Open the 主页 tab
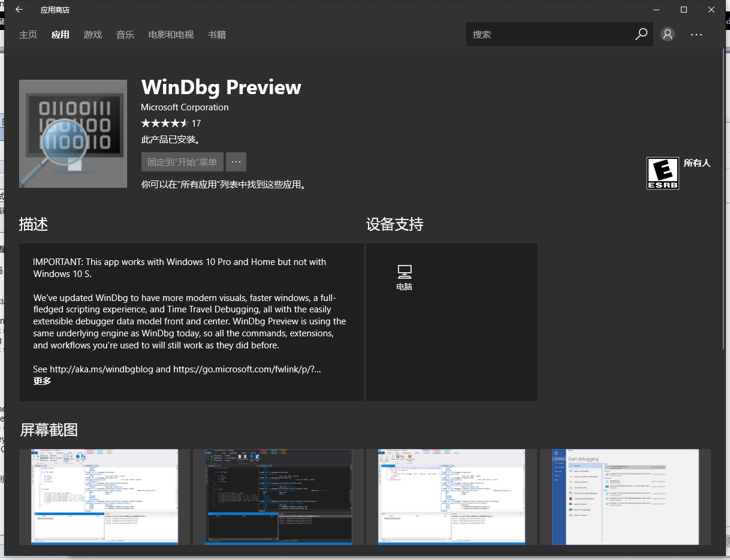This screenshot has height=560, width=730. point(28,35)
